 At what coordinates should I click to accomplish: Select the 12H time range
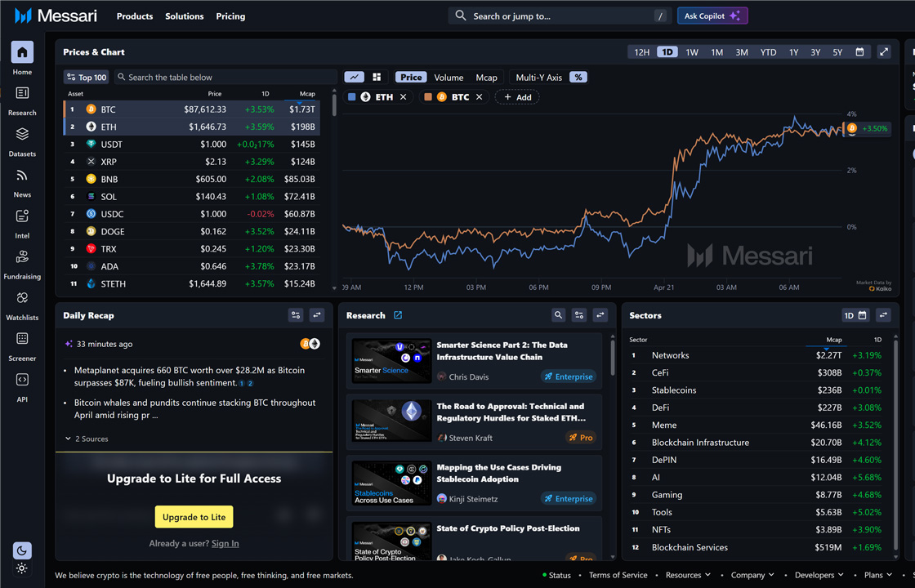tap(642, 52)
